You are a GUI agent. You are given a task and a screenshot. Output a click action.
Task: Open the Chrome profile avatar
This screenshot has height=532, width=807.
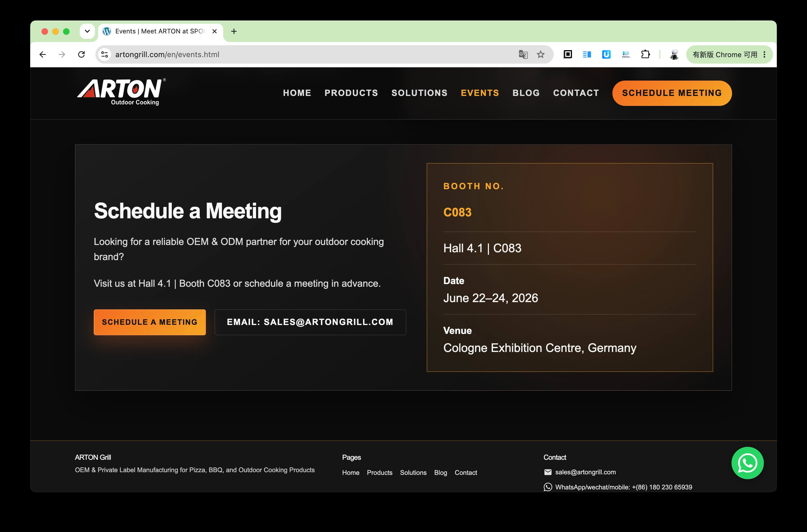coord(674,54)
